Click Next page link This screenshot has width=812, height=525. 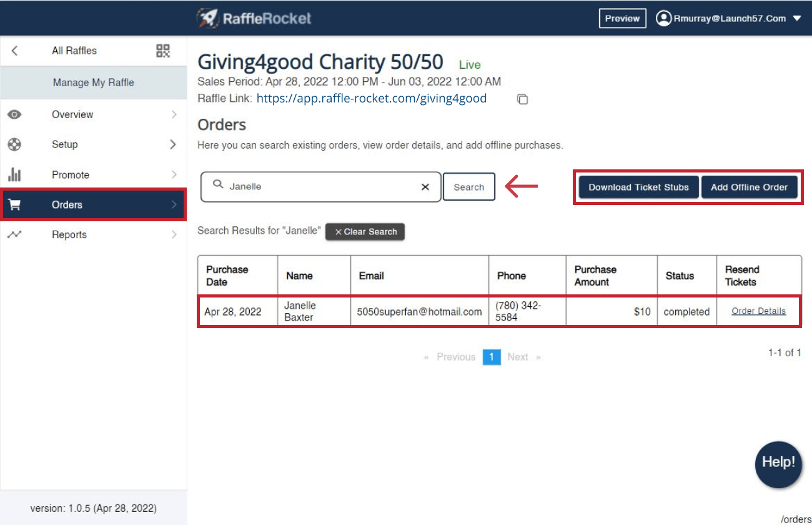pyautogui.click(x=518, y=357)
